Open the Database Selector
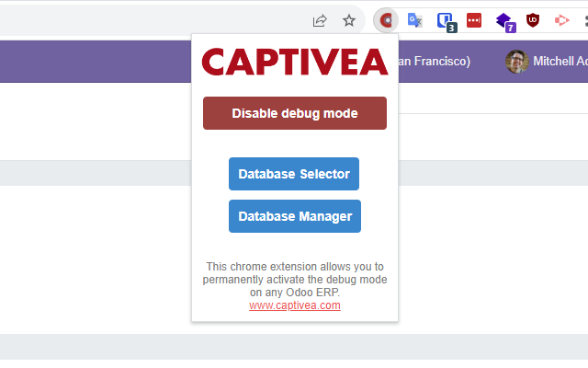 pos(294,174)
